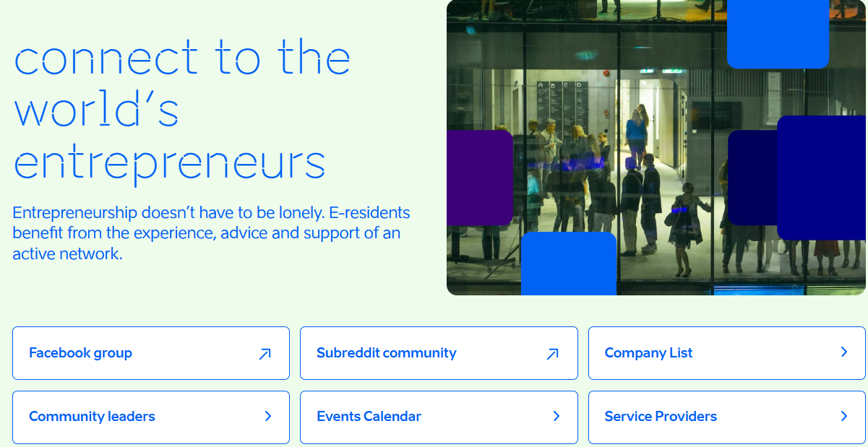Click the chevron on Community leaders card
The image size is (868, 447).
coord(268,416)
